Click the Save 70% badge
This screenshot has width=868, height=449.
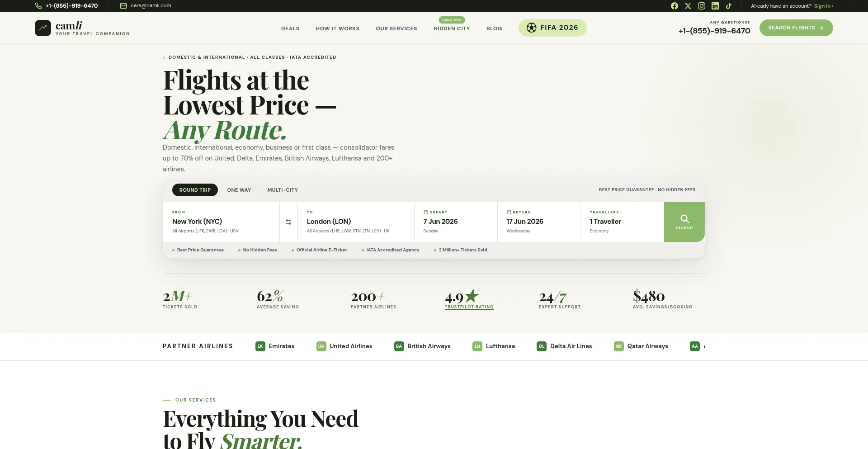(x=452, y=20)
